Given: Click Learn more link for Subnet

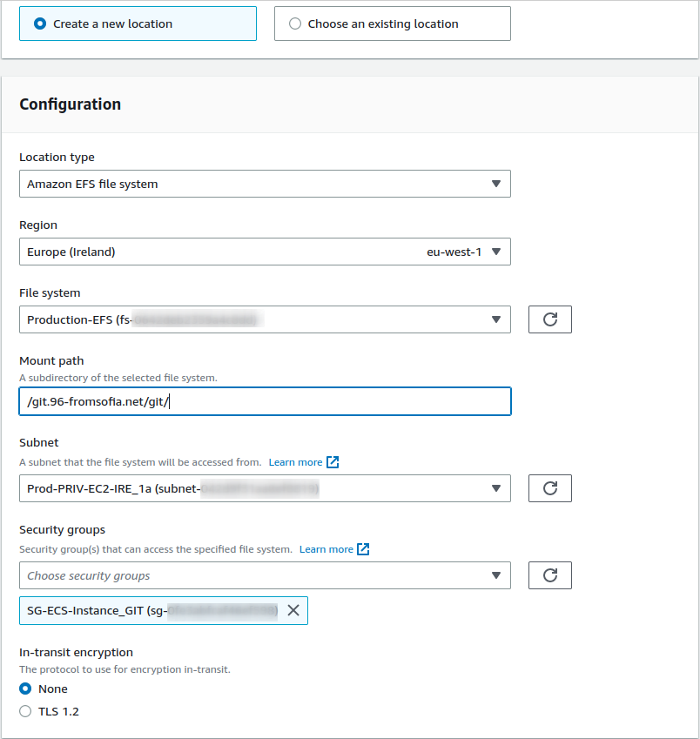Looking at the screenshot, I should [295, 462].
